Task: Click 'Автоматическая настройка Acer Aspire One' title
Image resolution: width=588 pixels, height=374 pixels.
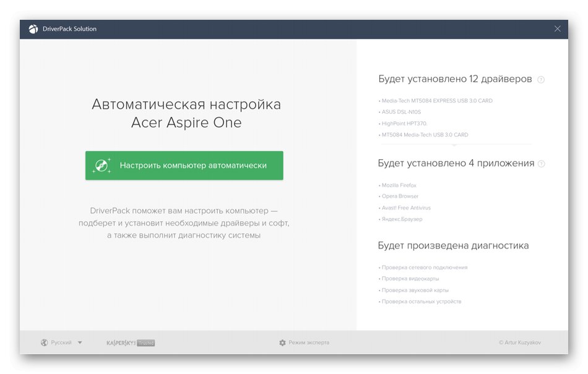Action: [x=186, y=113]
